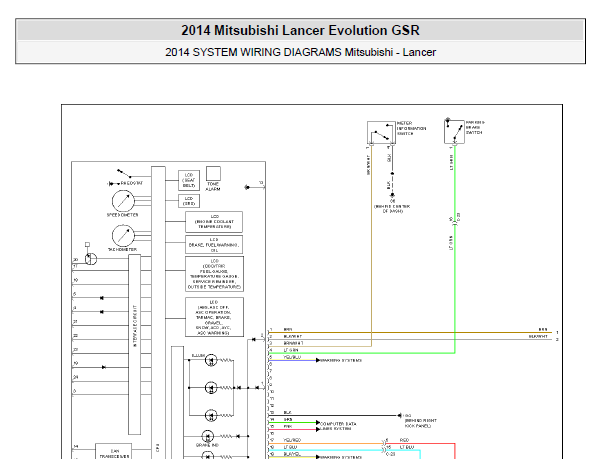
Task: Click the C-23 connector on the green wire
Action: point(455,222)
